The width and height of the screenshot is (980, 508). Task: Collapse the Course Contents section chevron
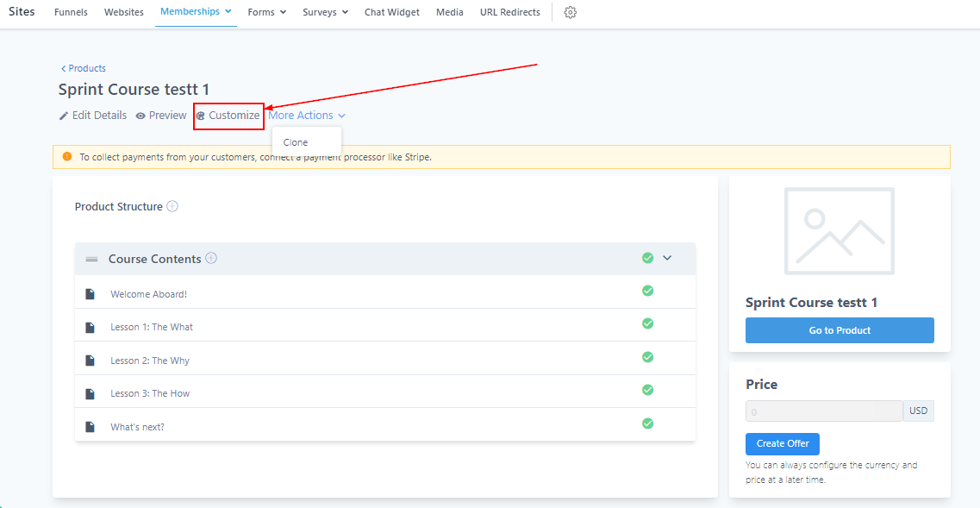667,258
